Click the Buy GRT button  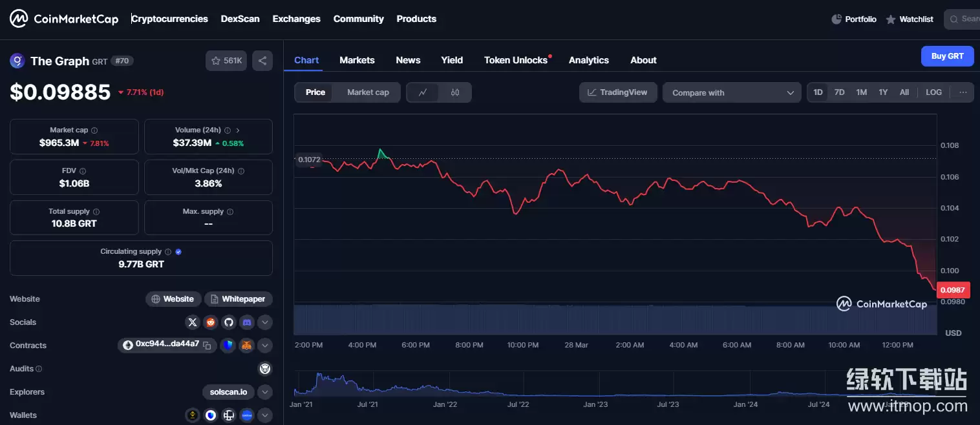click(x=947, y=56)
